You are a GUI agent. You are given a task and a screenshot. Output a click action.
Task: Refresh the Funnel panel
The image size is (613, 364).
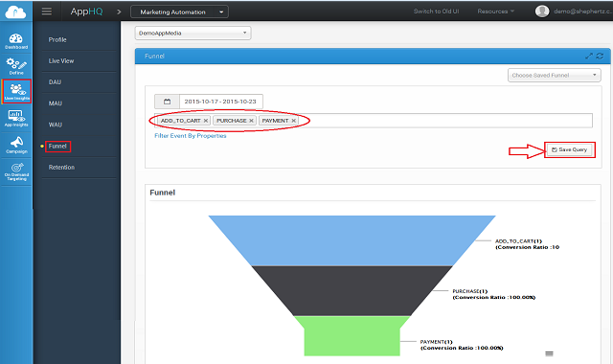[x=600, y=56]
